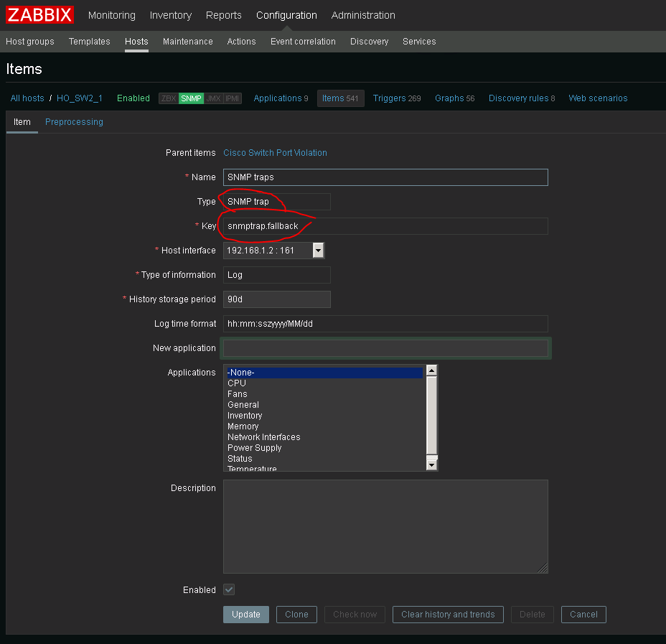Toggle the Enabled checkbox

[x=229, y=589]
